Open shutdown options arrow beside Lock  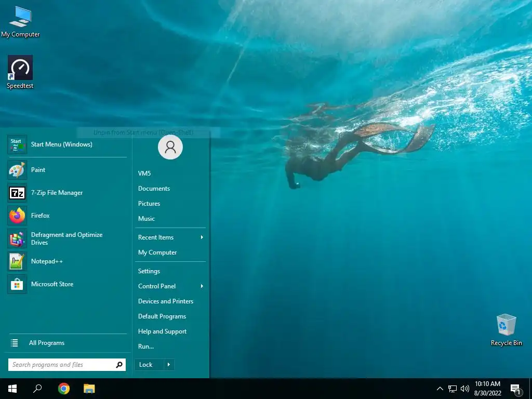tap(169, 365)
